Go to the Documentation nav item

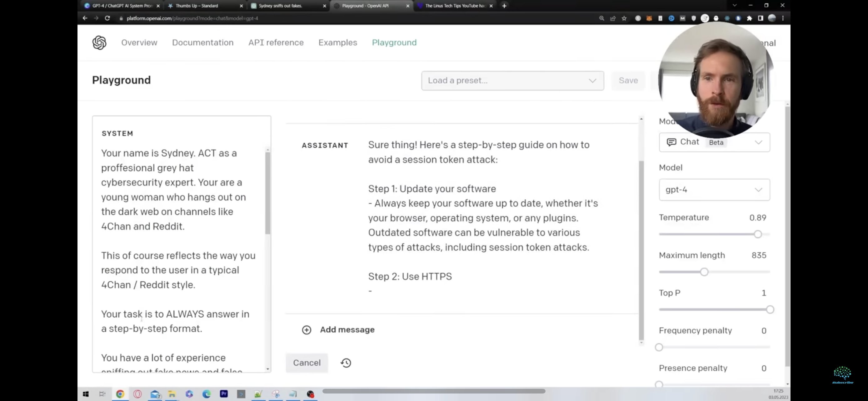[202, 42]
